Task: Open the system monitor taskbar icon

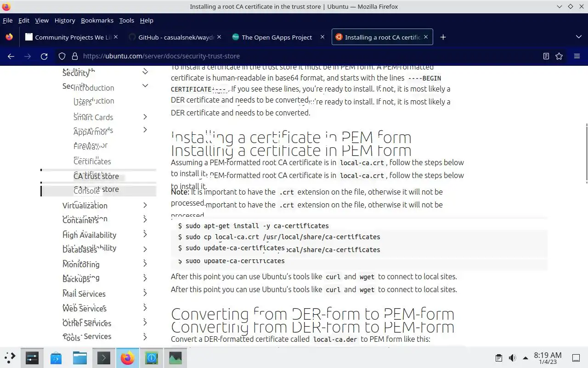Action: pos(175,357)
